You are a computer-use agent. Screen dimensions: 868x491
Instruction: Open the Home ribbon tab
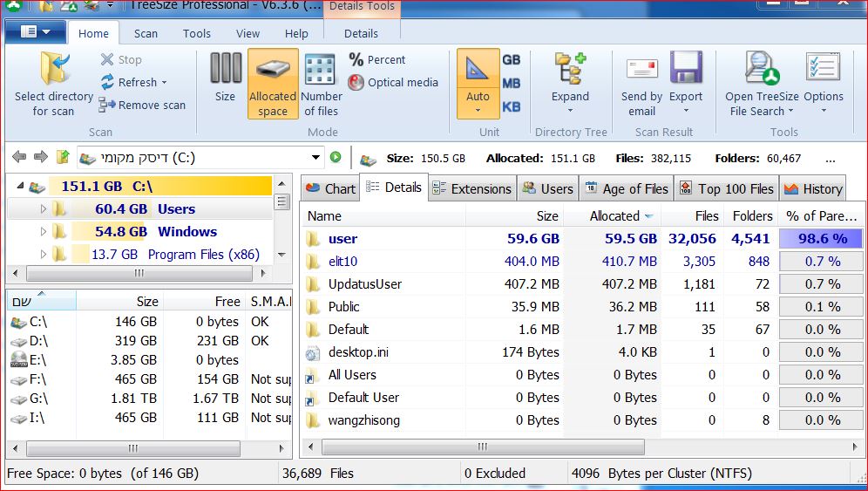[x=93, y=33]
